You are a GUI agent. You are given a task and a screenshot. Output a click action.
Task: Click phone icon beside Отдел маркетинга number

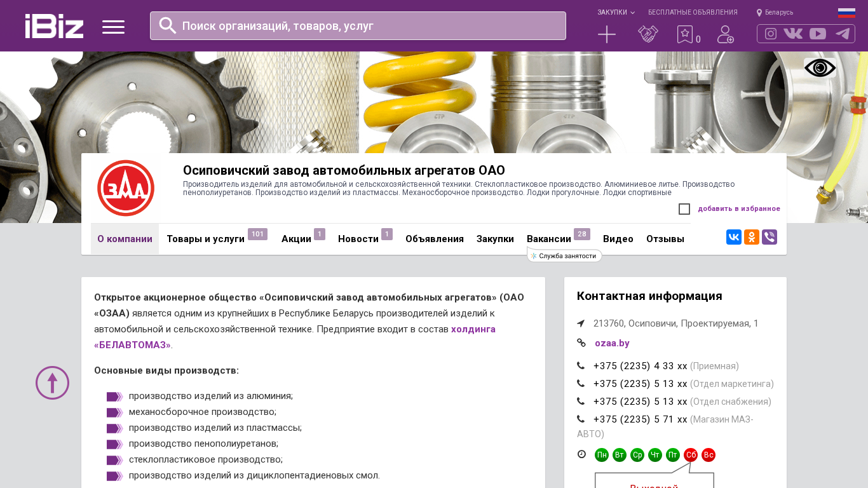(x=581, y=384)
